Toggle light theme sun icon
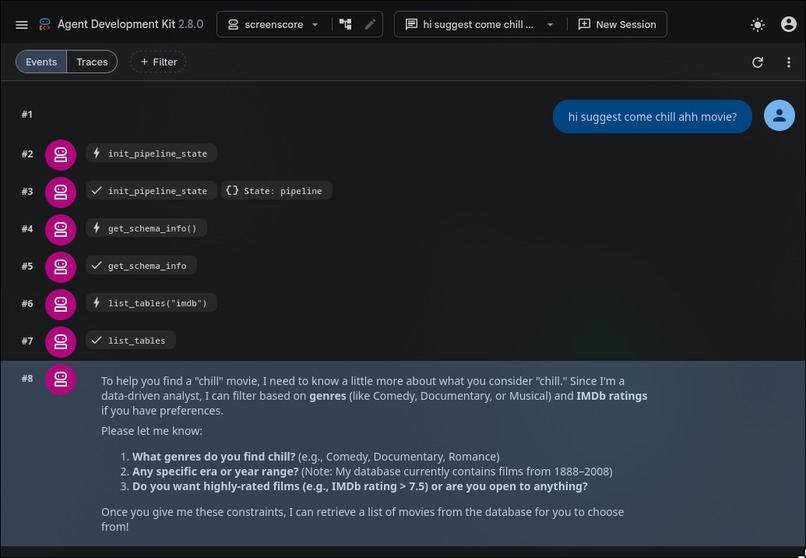Screen dimensions: 806x558 point(757,25)
